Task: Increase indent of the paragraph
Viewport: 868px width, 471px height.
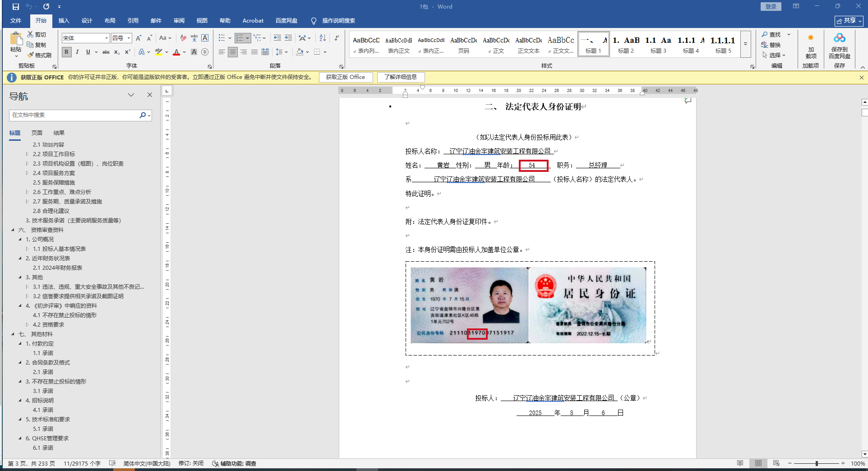Action: coord(288,38)
